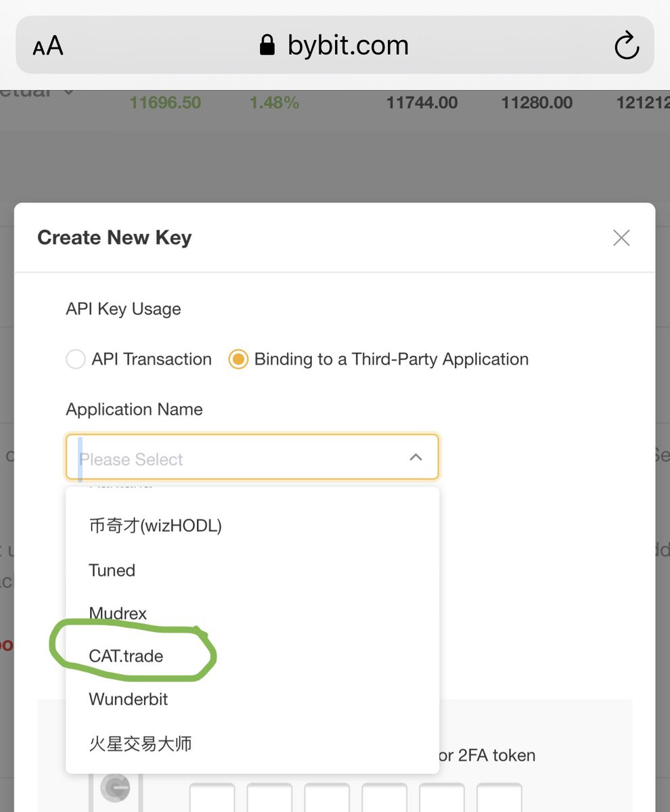Choose 币奇才(wizHODL) from the application list

pyautogui.click(x=252, y=525)
